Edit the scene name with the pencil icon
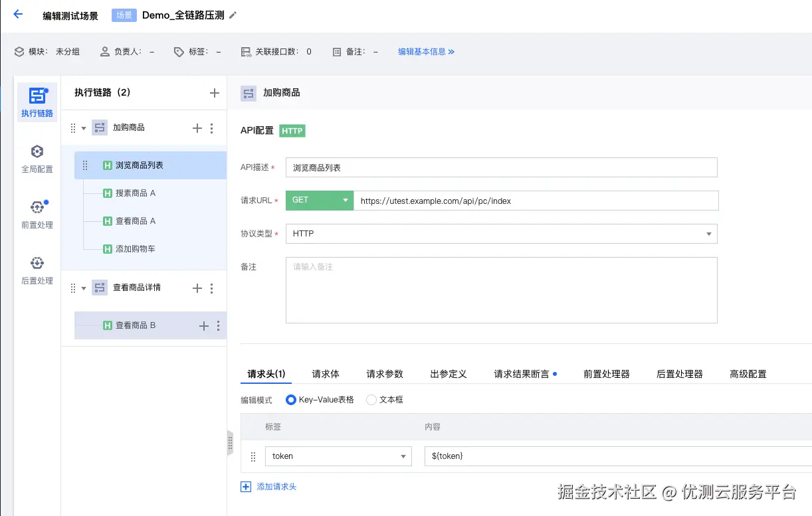Image resolution: width=812 pixels, height=516 pixels. click(233, 15)
